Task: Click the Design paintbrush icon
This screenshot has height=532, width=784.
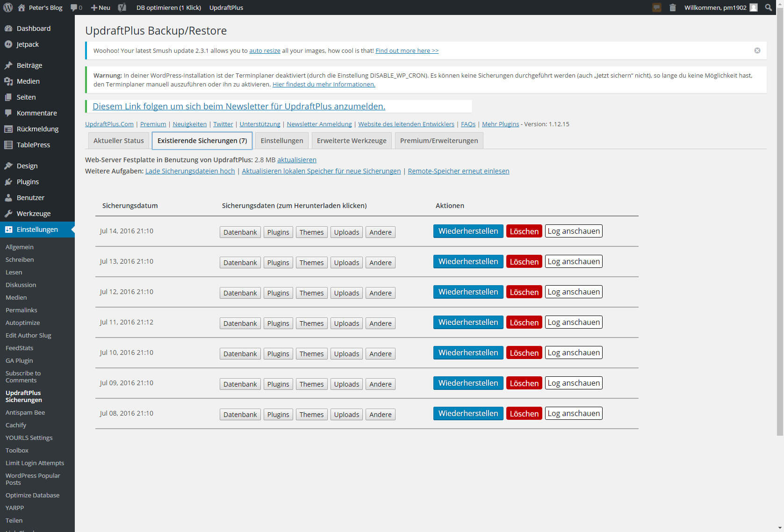Action: 8,166
